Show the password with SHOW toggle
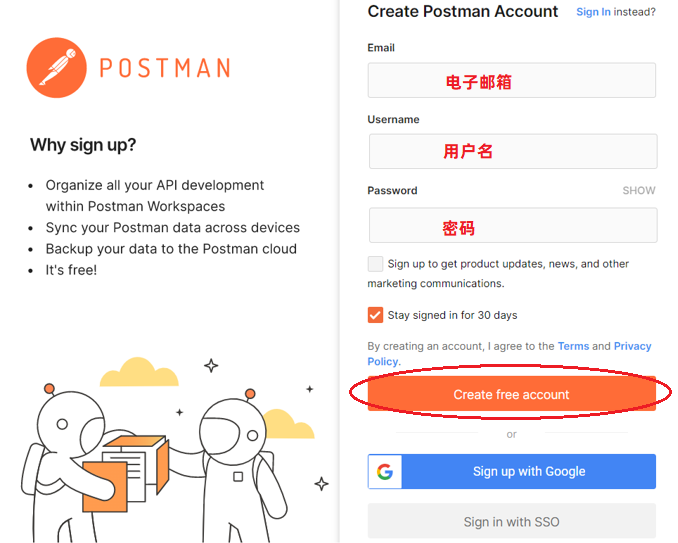This screenshot has height=543, width=678. pyautogui.click(x=638, y=190)
